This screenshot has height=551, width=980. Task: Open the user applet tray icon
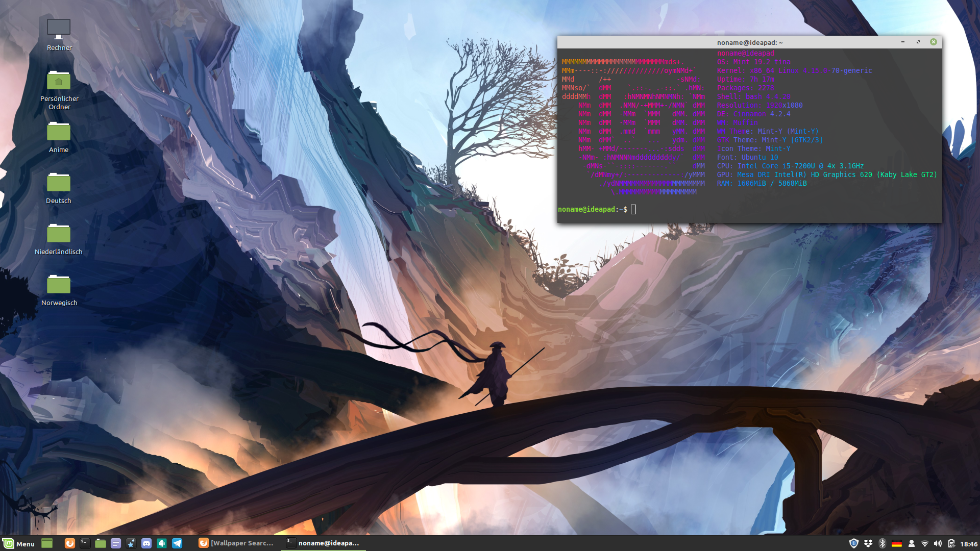[912, 544]
